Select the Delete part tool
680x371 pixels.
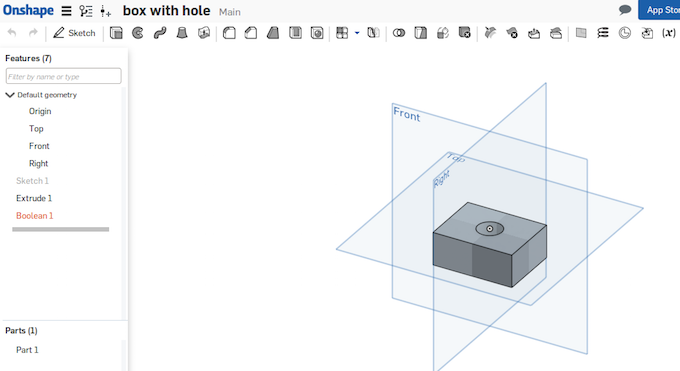point(464,33)
